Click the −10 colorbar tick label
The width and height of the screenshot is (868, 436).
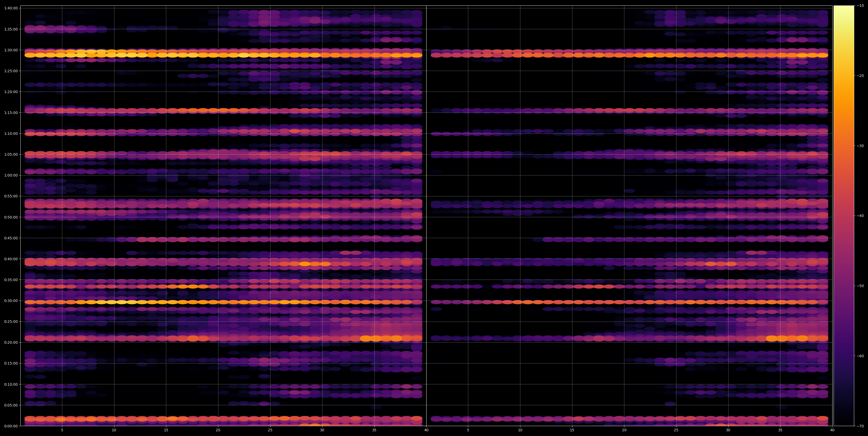pos(860,5)
